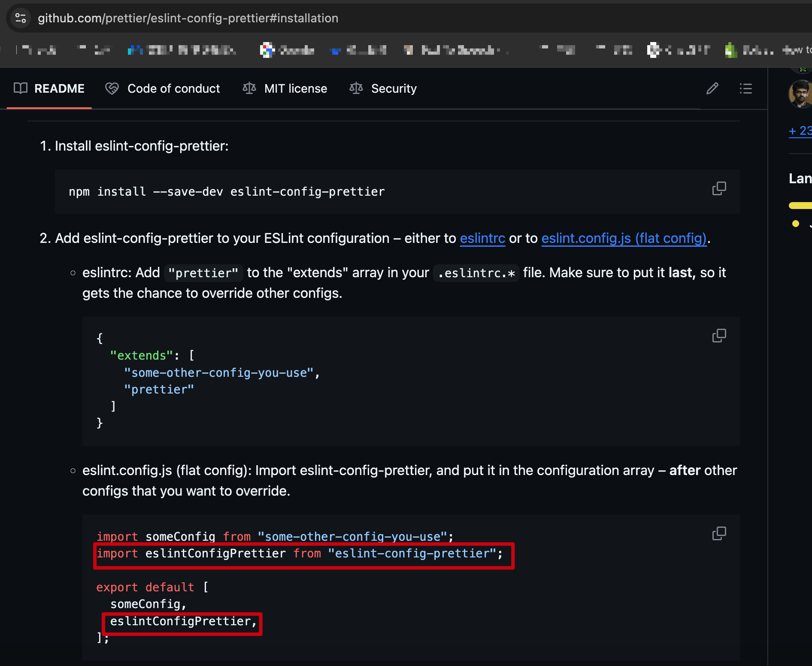Open the MIT license tab
Viewport: 812px width, 666px height.
285,88
